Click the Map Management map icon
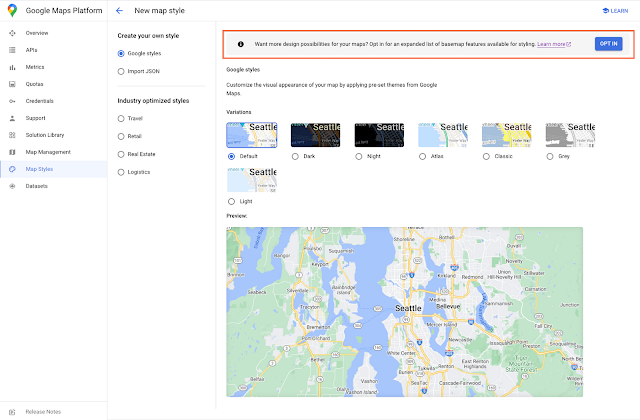The image size is (640, 420). click(12, 152)
